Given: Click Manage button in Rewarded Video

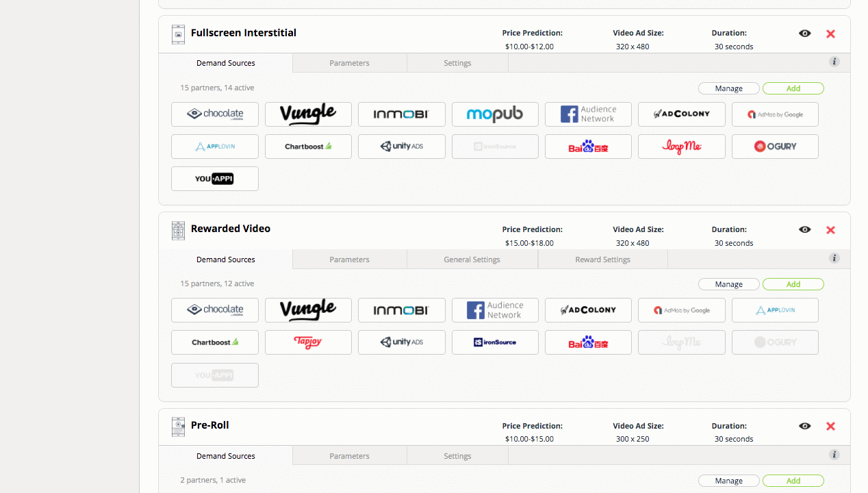Looking at the screenshot, I should [729, 284].
